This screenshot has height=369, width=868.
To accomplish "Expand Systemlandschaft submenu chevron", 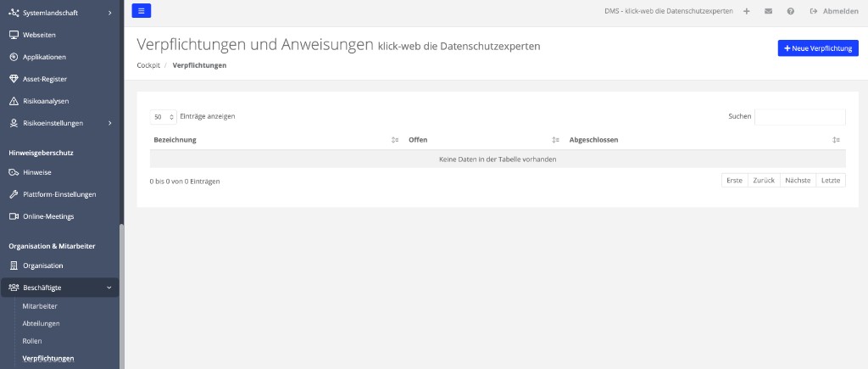I will pyautogui.click(x=109, y=12).
